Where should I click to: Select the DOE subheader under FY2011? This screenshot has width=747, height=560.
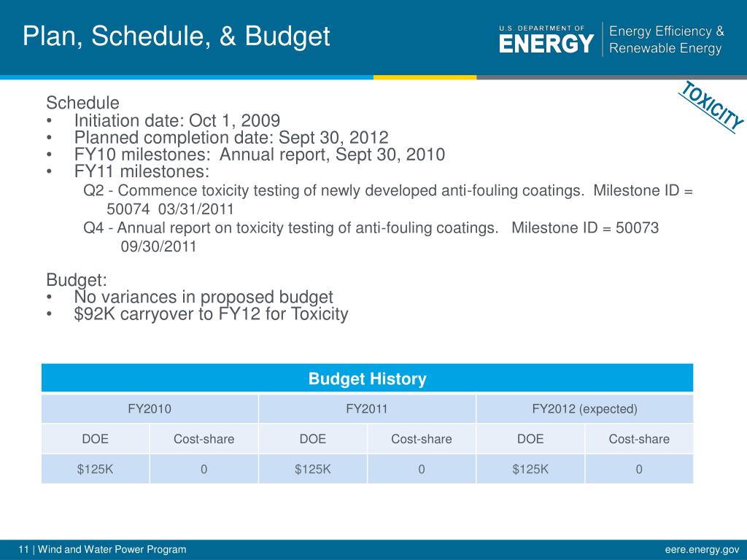pos(313,439)
